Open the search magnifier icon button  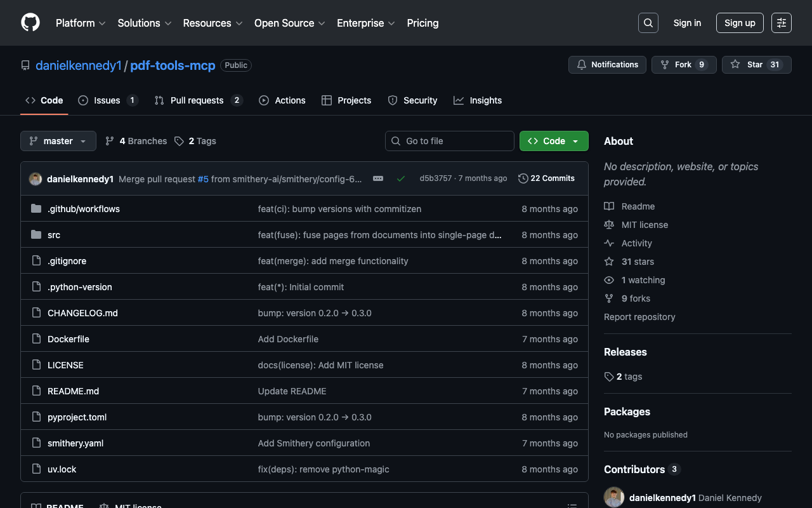[648, 23]
